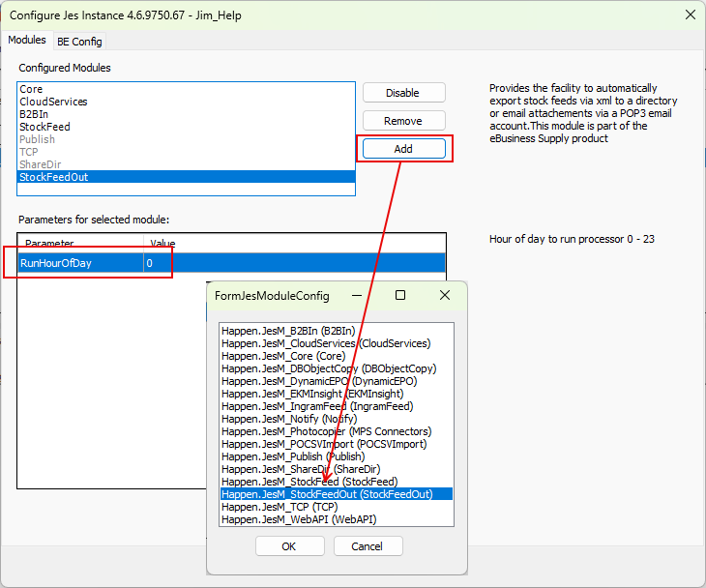
Task: Open the Modules tab
Action: coord(27,41)
